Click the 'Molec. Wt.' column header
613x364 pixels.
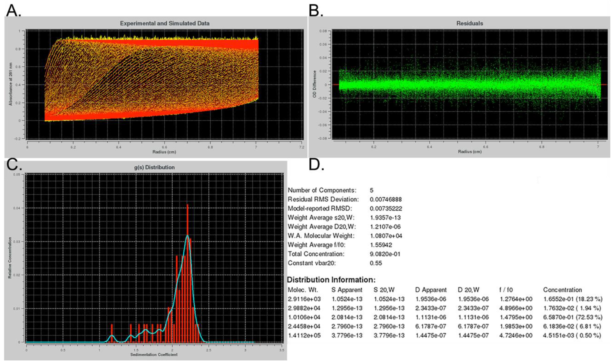click(x=303, y=290)
